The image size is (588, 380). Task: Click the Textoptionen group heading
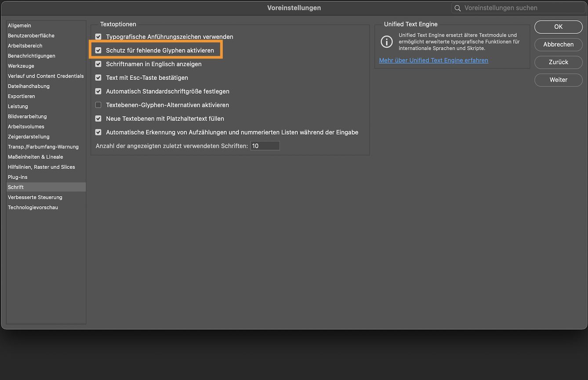[x=118, y=24]
